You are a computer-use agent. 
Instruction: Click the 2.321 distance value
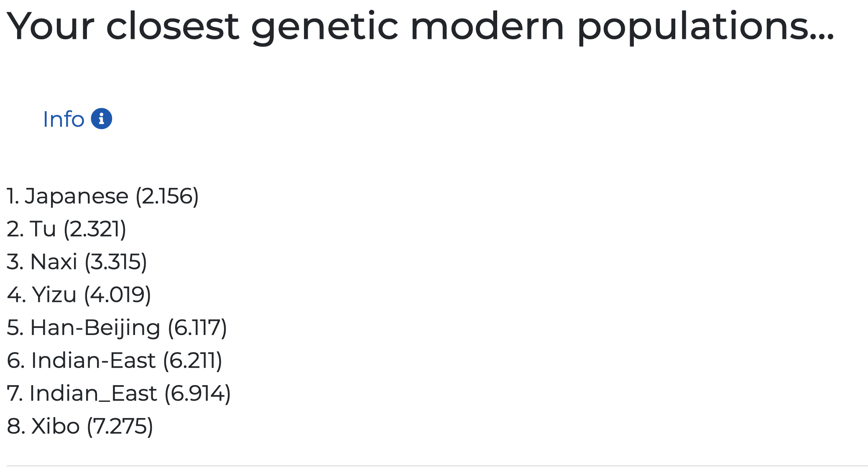pyautogui.click(x=95, y=230)
